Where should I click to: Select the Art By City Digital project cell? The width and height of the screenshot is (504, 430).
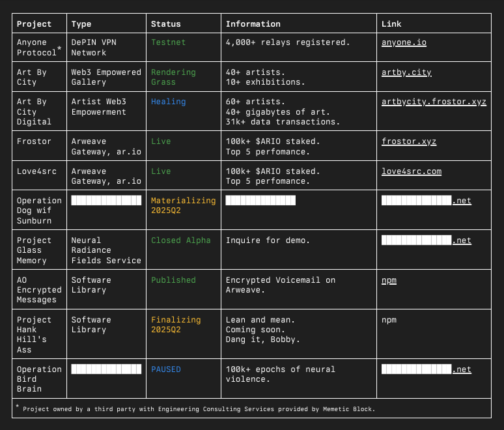point(39,111)
